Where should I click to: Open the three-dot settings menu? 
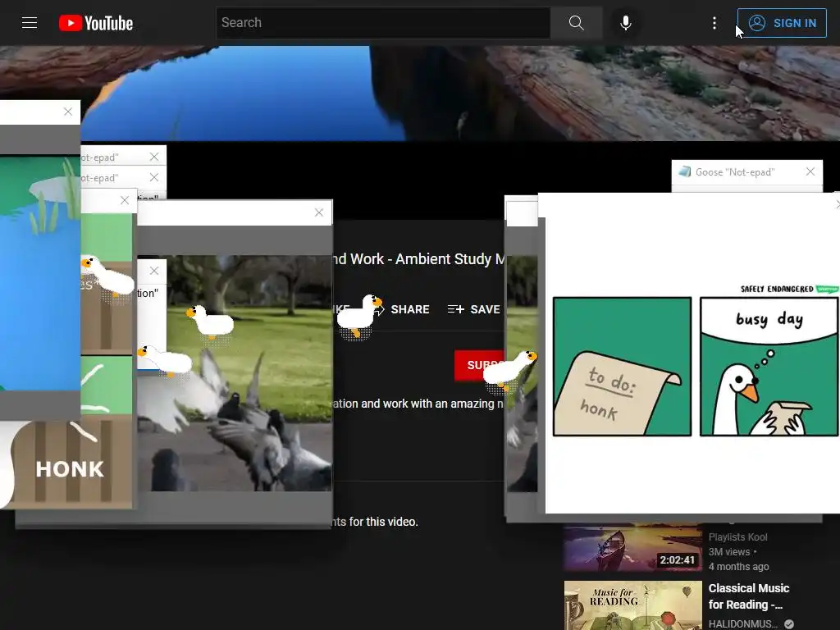pos(714,23)
